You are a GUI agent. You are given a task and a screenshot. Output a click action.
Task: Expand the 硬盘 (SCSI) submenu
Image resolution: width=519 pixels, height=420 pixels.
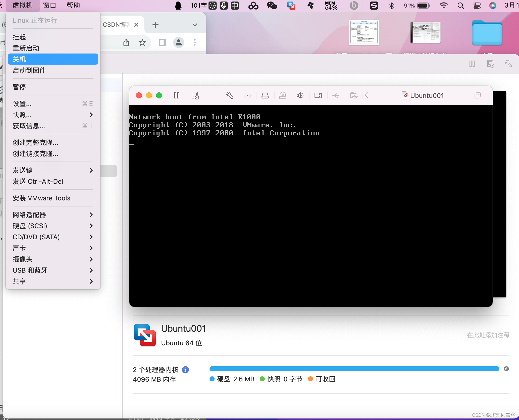point(53,226)
